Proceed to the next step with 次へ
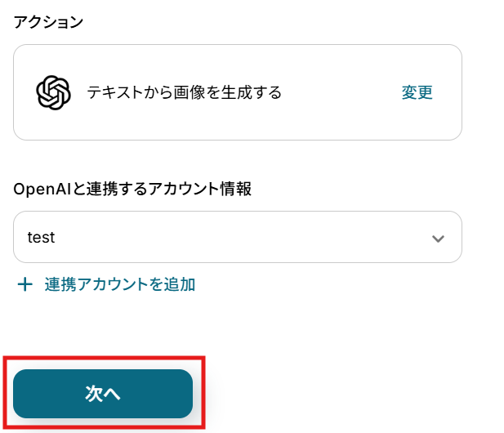504x433 pixels. pyautogui.click(x=103, y=394)
